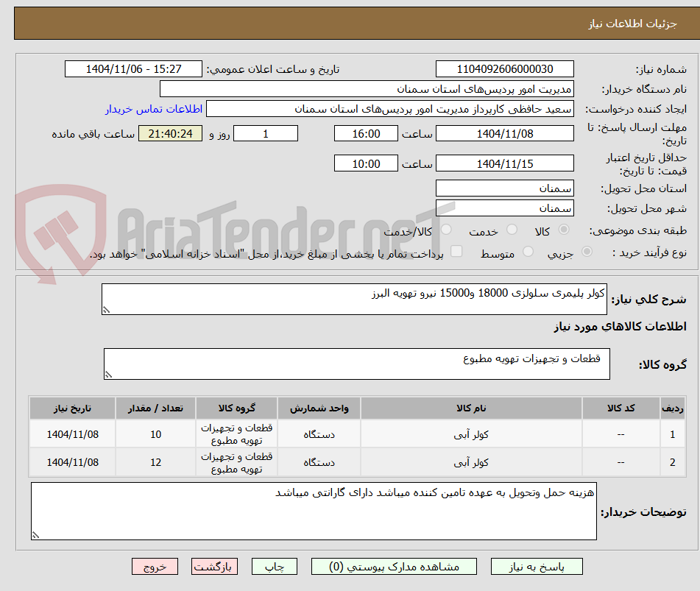Toggle the treasury bonds payment checkbox

tap(456, 251)
